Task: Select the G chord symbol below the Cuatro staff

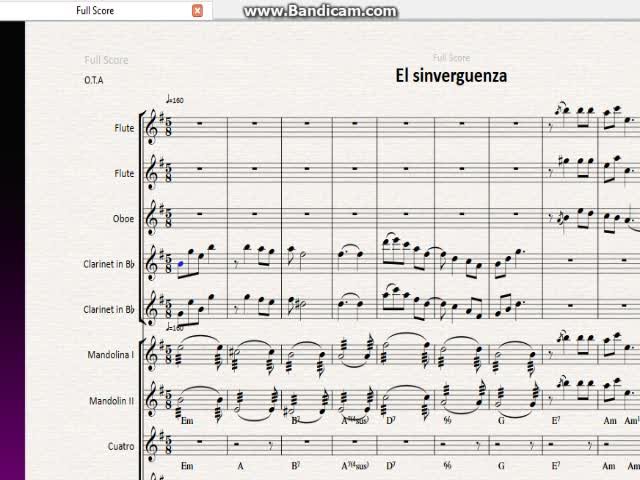Action: click(x=501, y=466)
